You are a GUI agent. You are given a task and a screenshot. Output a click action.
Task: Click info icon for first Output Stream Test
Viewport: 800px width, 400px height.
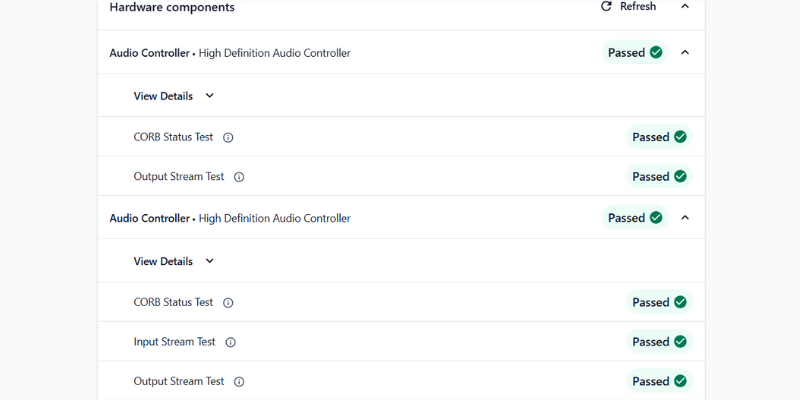point(239,177)
